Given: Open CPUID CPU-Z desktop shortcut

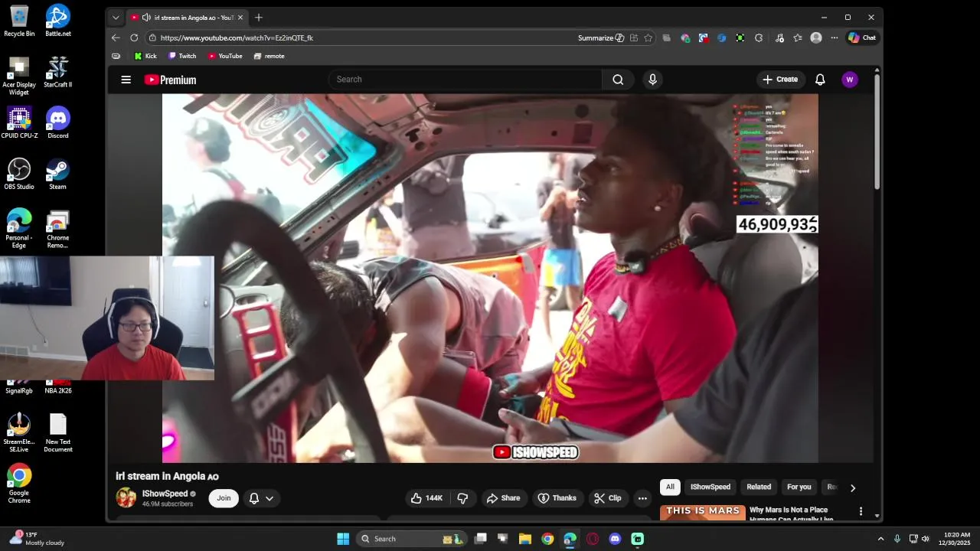Looking at the screenshot, I should (19, 123).
